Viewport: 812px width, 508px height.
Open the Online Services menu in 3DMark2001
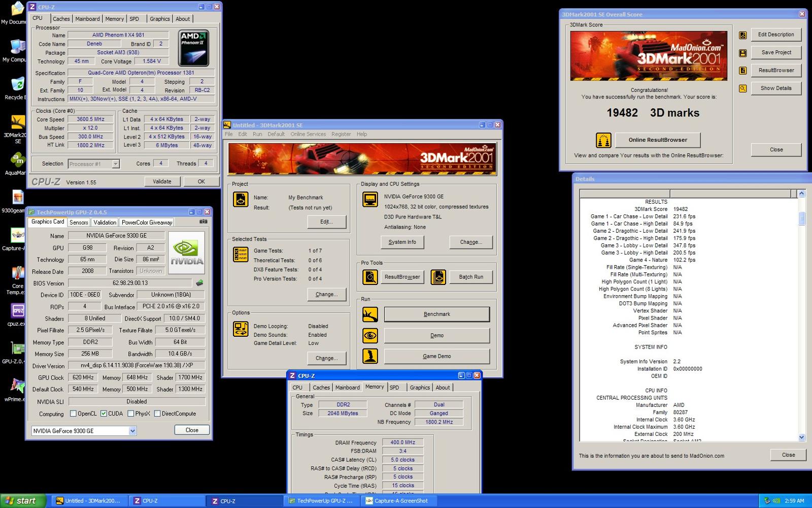point(308,134)
